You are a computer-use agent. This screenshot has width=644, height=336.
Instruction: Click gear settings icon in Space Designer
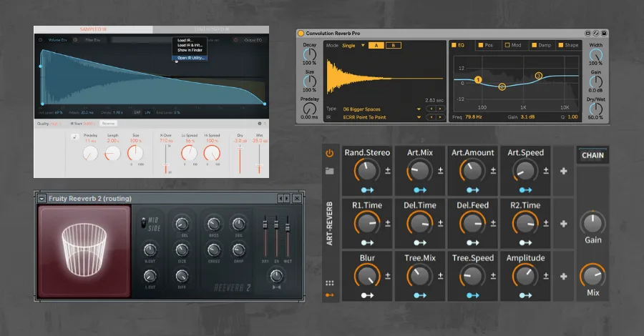click(x=260, y=124)
